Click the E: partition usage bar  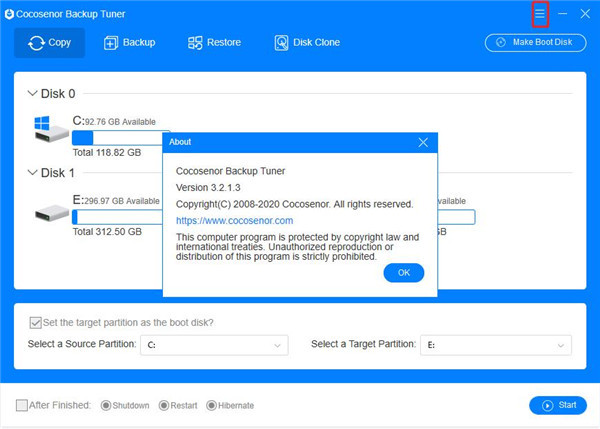tap(117, 217)
